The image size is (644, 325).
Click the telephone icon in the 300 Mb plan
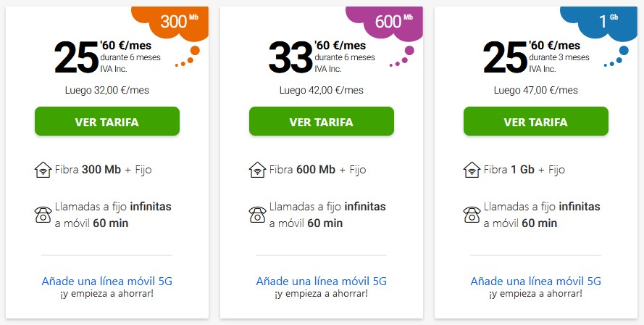point(43,214)
